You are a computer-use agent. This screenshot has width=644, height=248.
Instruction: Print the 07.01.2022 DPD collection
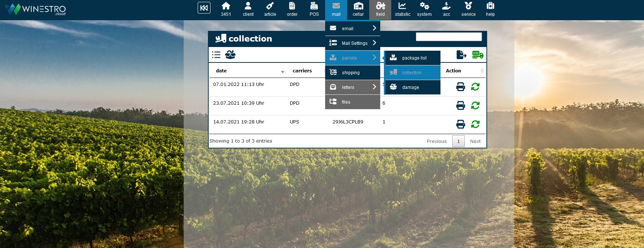(460, 87)
